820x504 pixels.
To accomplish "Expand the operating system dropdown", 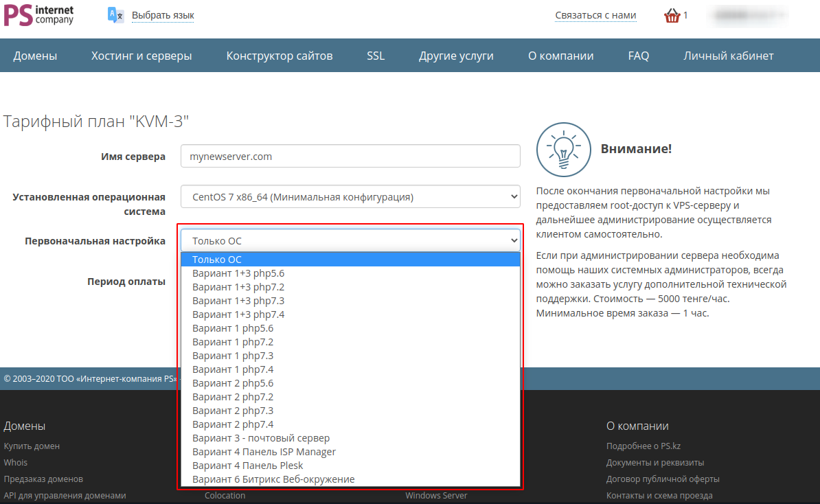I will pos(350,197).
